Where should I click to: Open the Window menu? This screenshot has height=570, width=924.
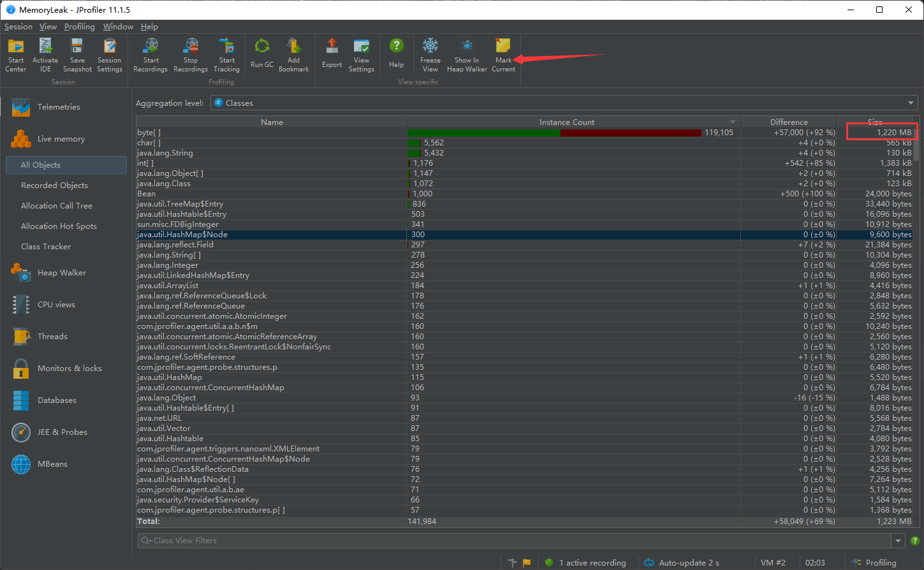[118, 27]
